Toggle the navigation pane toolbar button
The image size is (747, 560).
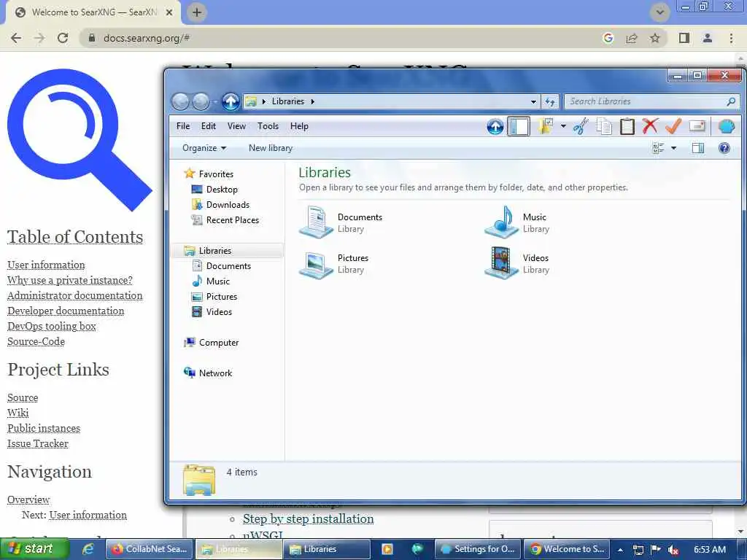click(x=519, y=127)
